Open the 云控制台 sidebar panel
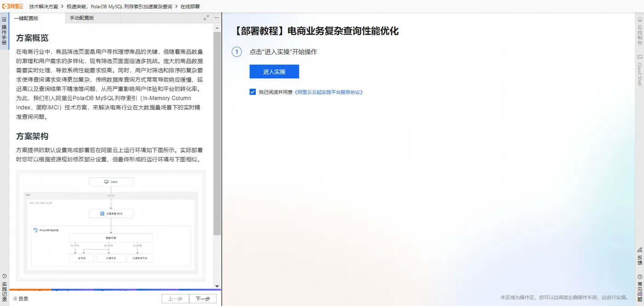This screenshot has width=644, height=306. (x=639, y=31)
